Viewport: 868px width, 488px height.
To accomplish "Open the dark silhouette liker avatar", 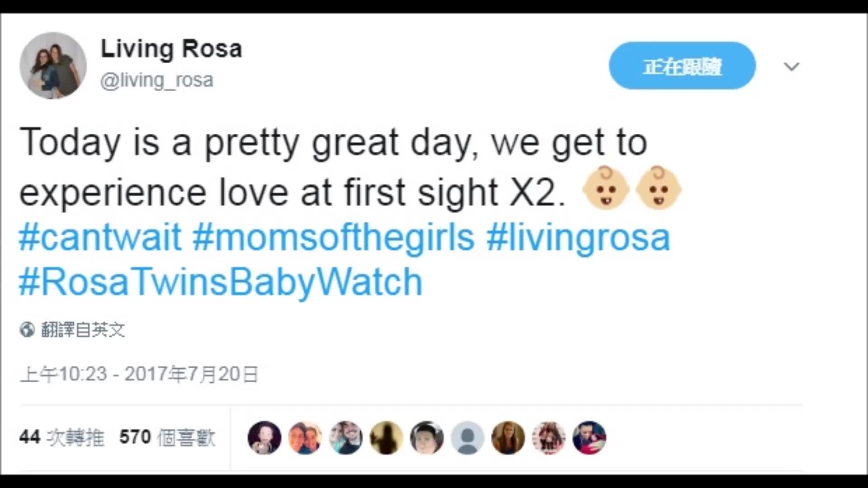I will (387, 437).
